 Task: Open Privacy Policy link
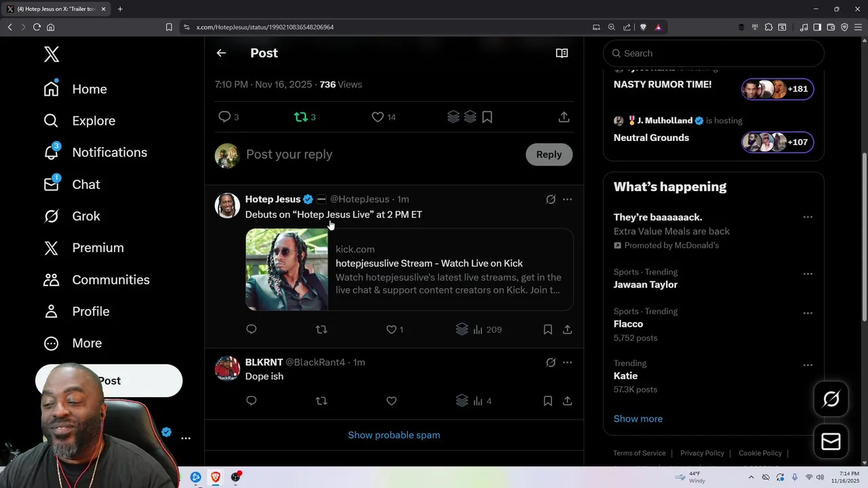click(x=702, y=453)
